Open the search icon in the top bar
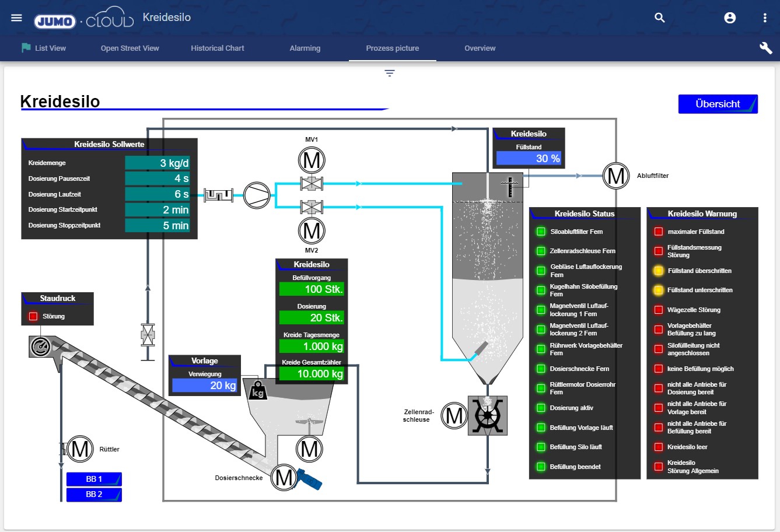This screenshot has width=780, height=532. coord(659,17)
